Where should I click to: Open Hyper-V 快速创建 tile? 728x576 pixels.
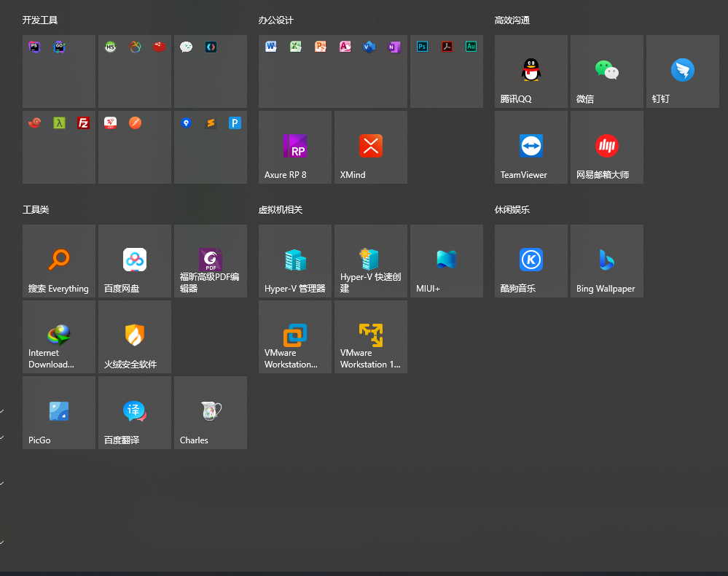pos(371,261)
